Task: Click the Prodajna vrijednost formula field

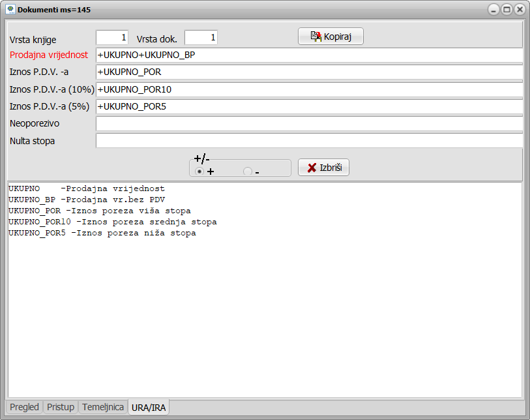Action: [x=309, y=55]
